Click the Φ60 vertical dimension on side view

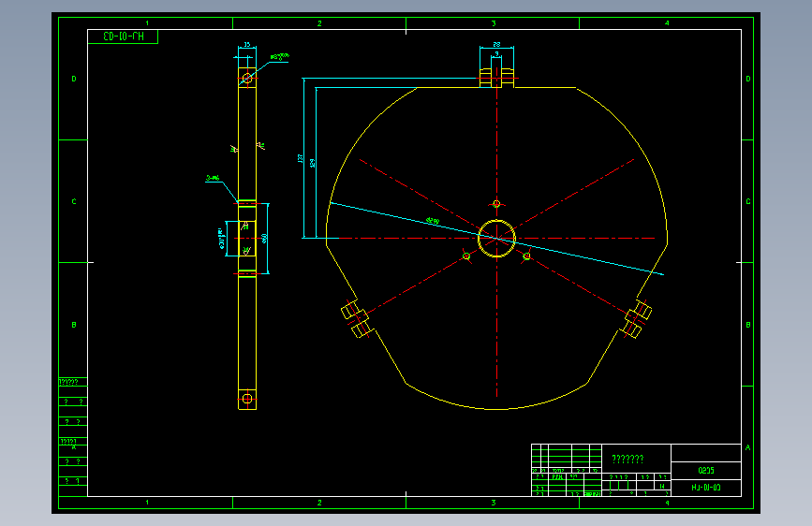pos(264,238)
